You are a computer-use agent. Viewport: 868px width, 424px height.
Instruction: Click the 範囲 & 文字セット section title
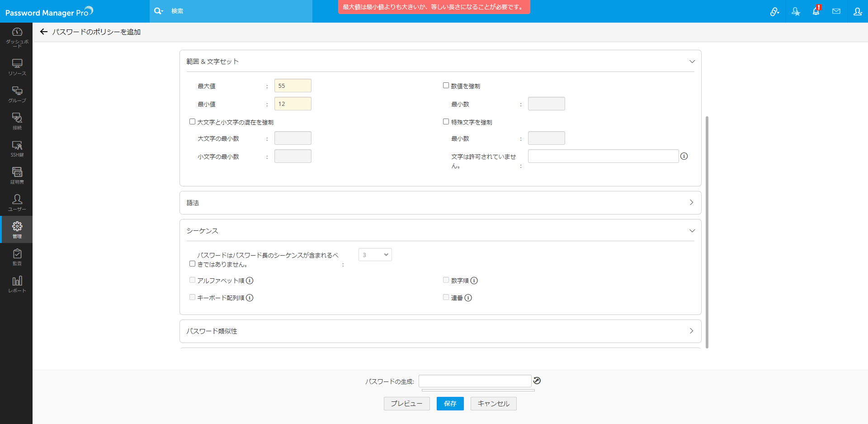[x=212, y=62]
